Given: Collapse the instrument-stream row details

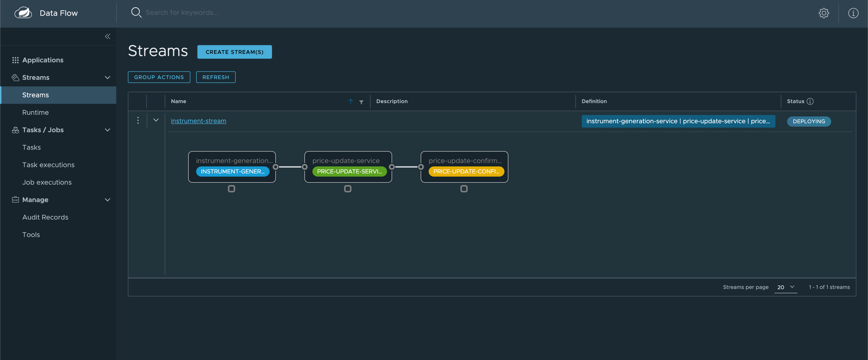Looking at the screenshot, I should (156, 120).
